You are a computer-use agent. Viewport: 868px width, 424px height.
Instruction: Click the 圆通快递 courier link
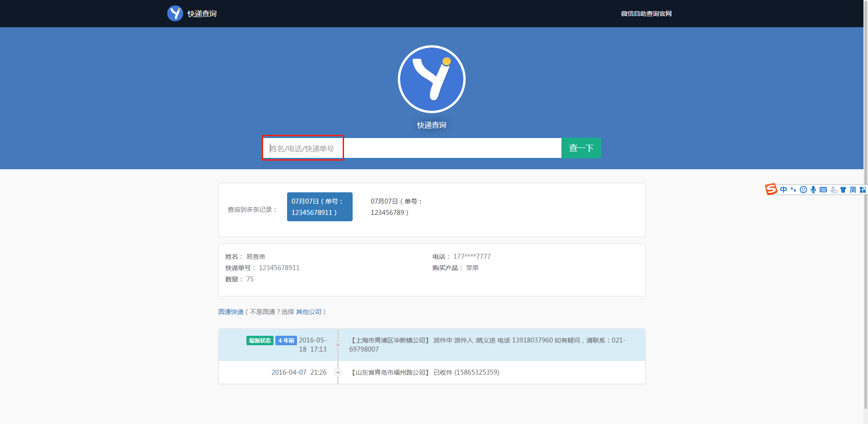(x=231, y=312)
